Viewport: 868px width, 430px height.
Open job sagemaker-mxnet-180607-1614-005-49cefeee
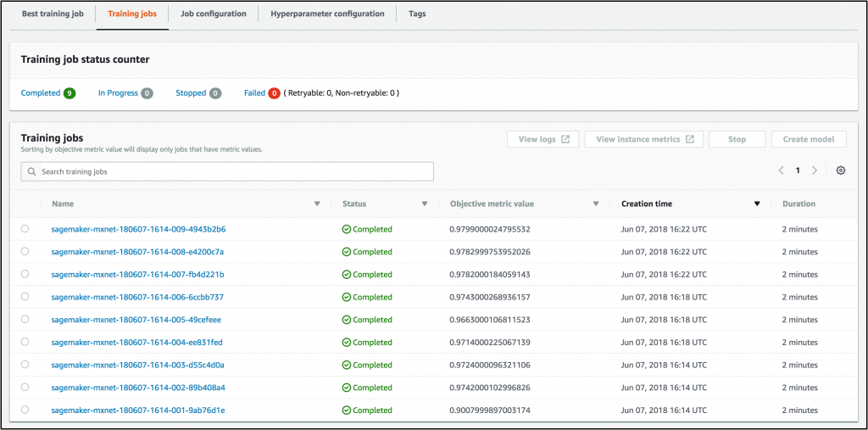tap(136, 320)
